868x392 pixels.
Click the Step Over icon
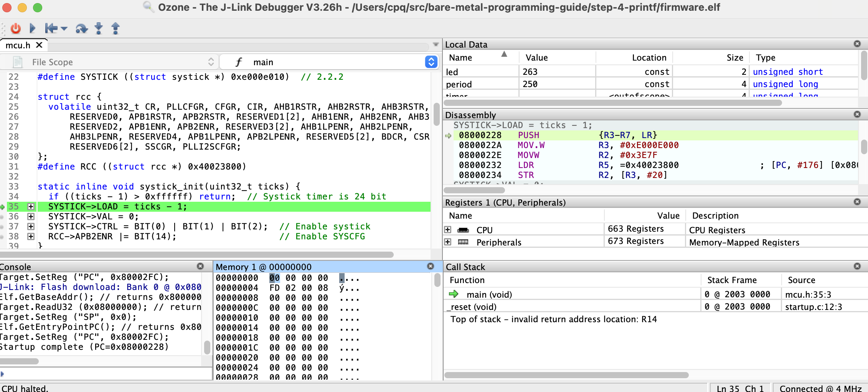coord(81,28)
